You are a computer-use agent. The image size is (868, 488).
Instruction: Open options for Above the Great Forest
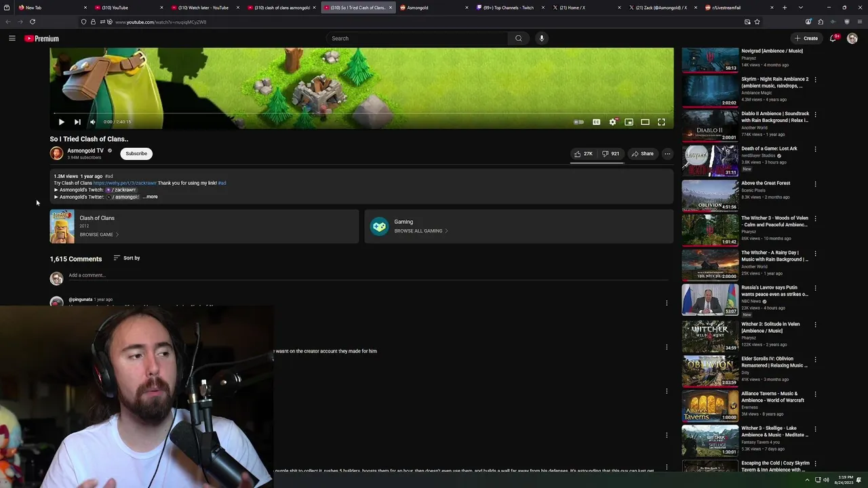pyautogui.click(x=815, y=184)
